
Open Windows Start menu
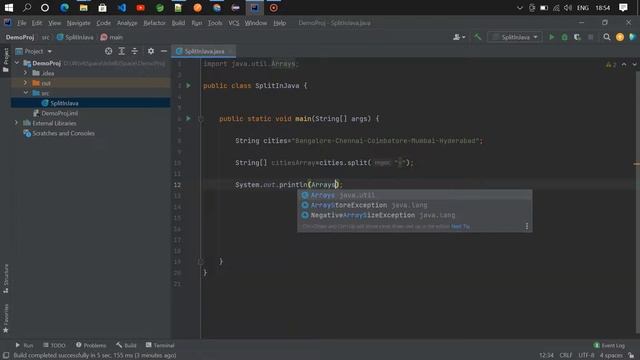(x=9, y=7)
